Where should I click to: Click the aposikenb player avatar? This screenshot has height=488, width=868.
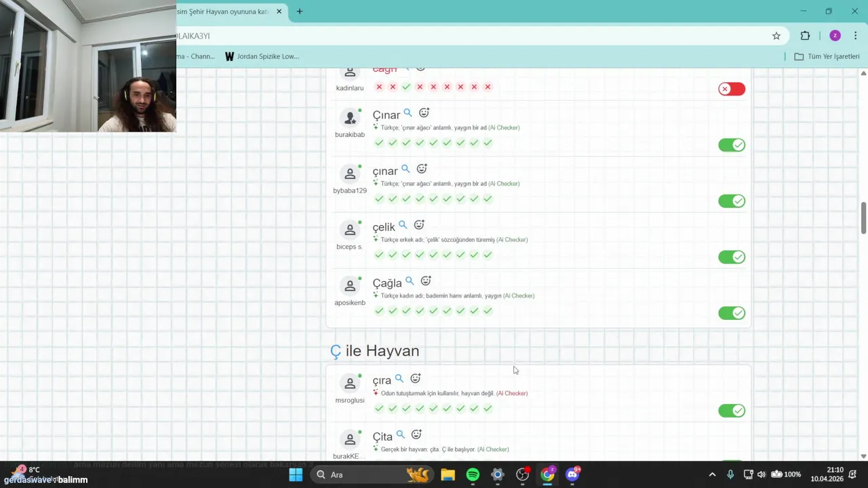coord(350,286)
